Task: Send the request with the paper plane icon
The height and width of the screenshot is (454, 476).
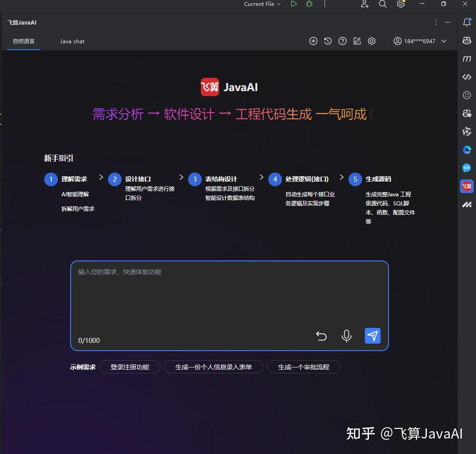Action: (373, 336)
